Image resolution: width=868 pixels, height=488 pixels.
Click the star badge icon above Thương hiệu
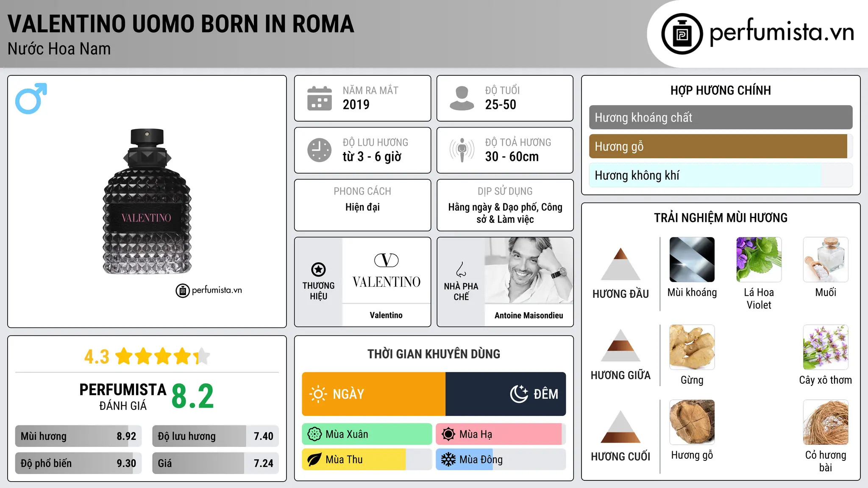[318, 269]
